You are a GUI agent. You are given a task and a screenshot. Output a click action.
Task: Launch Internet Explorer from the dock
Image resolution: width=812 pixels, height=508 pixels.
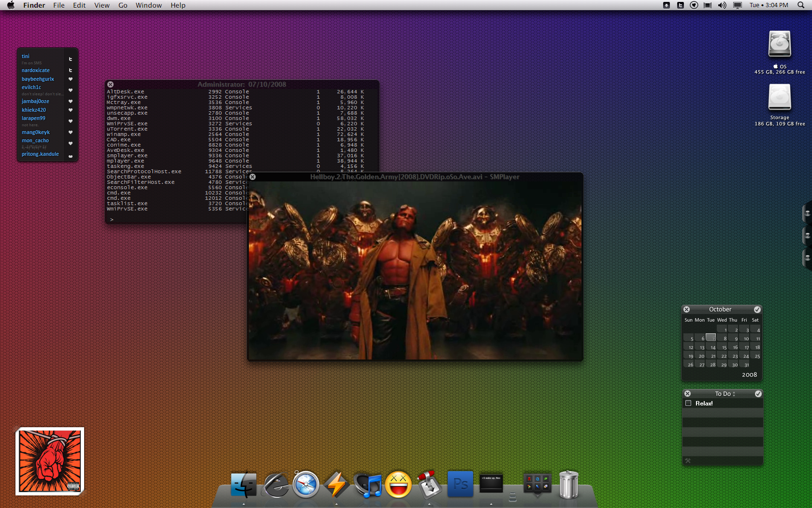(x=275, y=485)
